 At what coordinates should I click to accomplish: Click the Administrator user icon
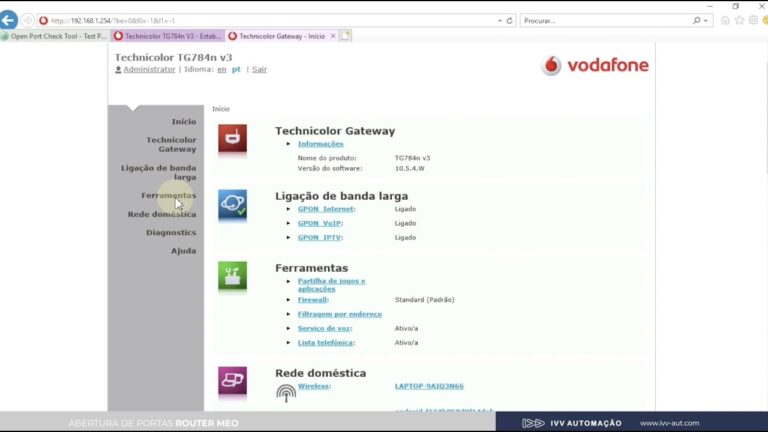pyautogui.click(x=118, y=70)
